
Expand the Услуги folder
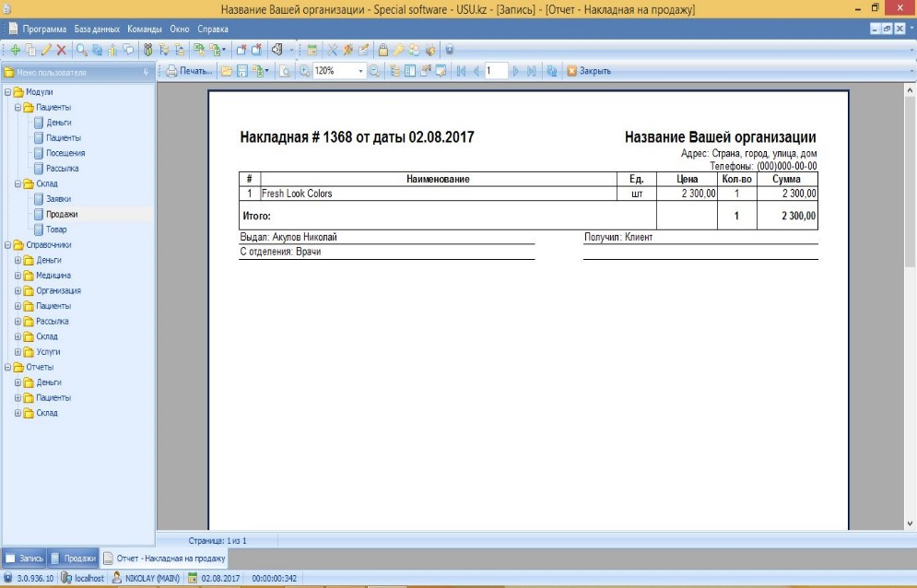coord(18,352)
